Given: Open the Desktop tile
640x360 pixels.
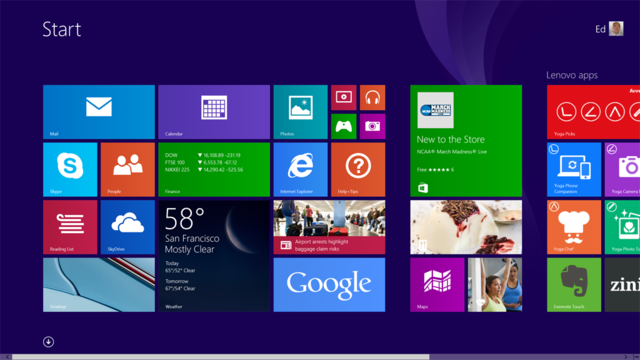Looking at the screenshot, I should click(99, 284).
